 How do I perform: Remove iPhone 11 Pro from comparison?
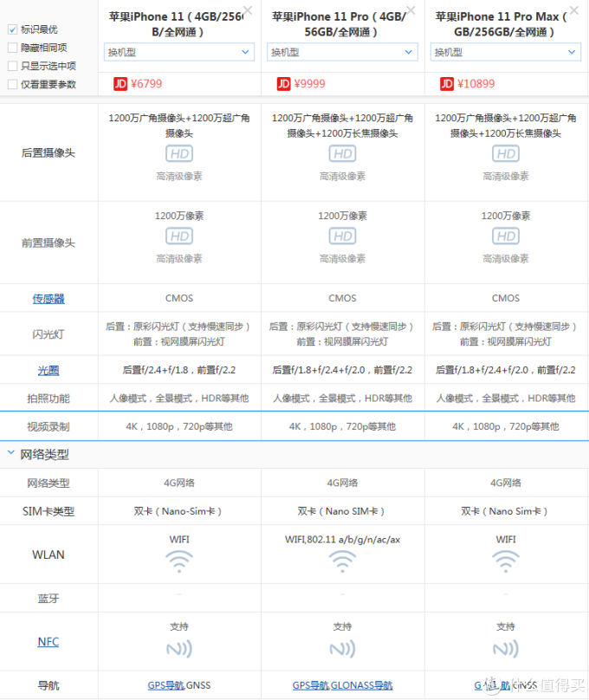(x=411, y=10)
